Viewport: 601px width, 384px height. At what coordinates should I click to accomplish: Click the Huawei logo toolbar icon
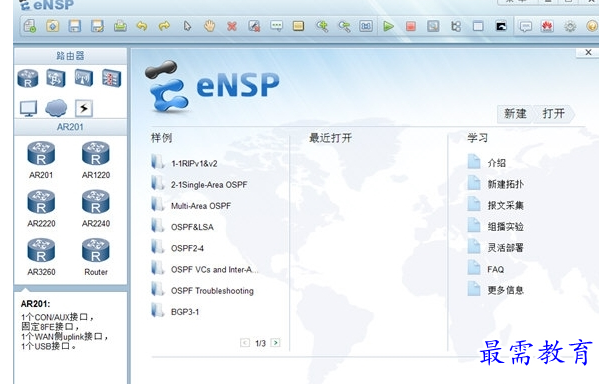pos(547,26)
